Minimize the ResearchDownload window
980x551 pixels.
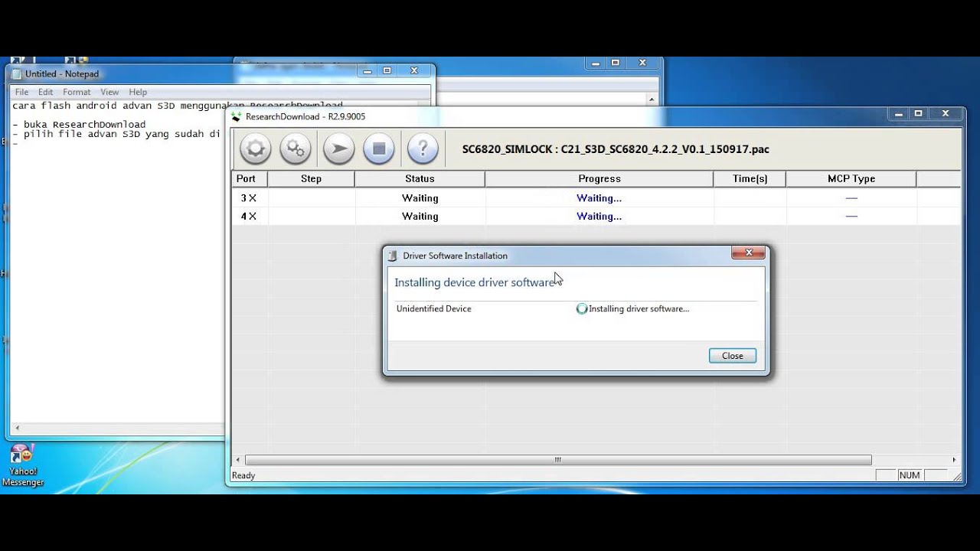point(898,113)
